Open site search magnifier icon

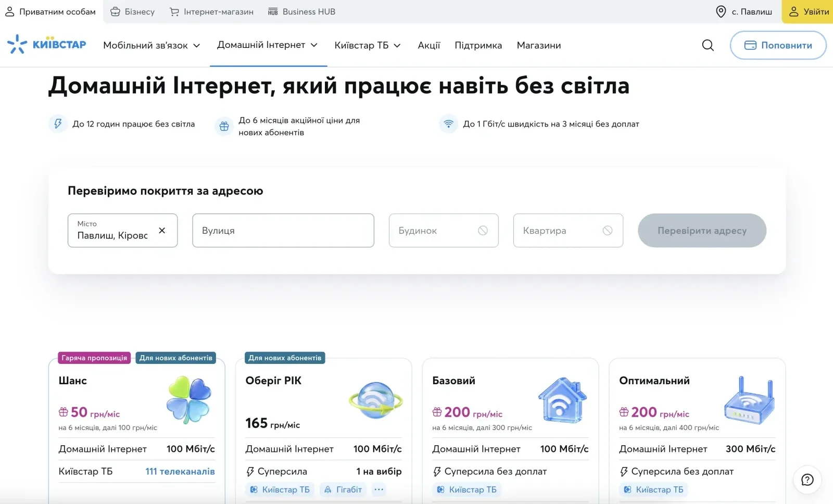[708, 45]
